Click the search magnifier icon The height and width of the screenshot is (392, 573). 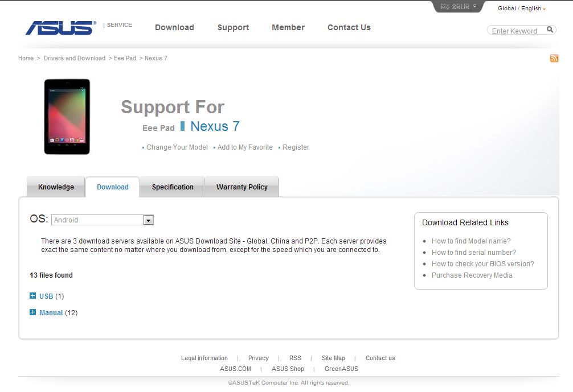(x=550, y=30)
